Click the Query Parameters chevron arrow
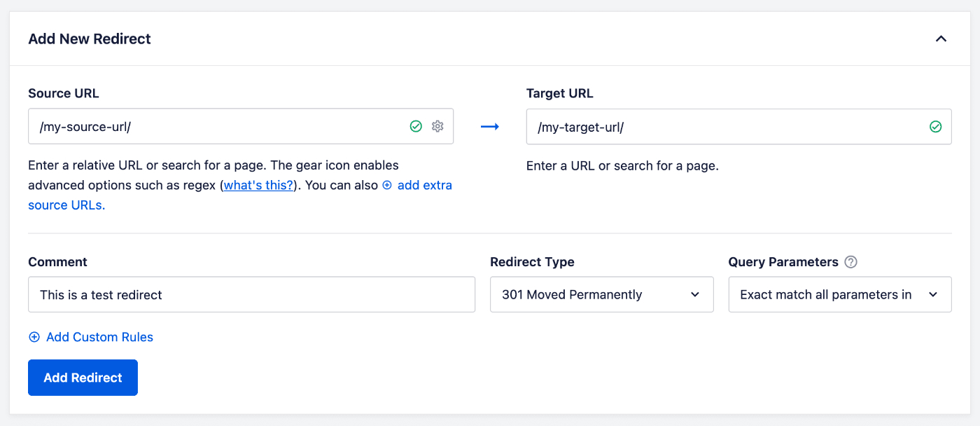 934,294
